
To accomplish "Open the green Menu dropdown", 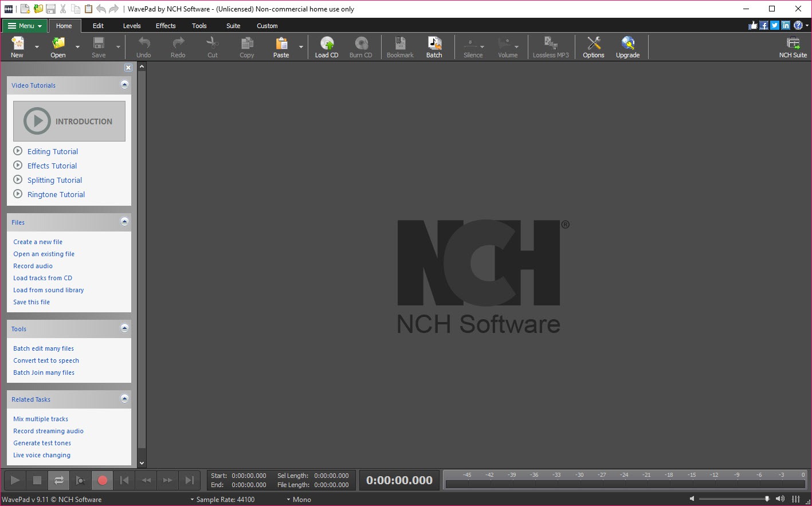I will click(25, 26).
